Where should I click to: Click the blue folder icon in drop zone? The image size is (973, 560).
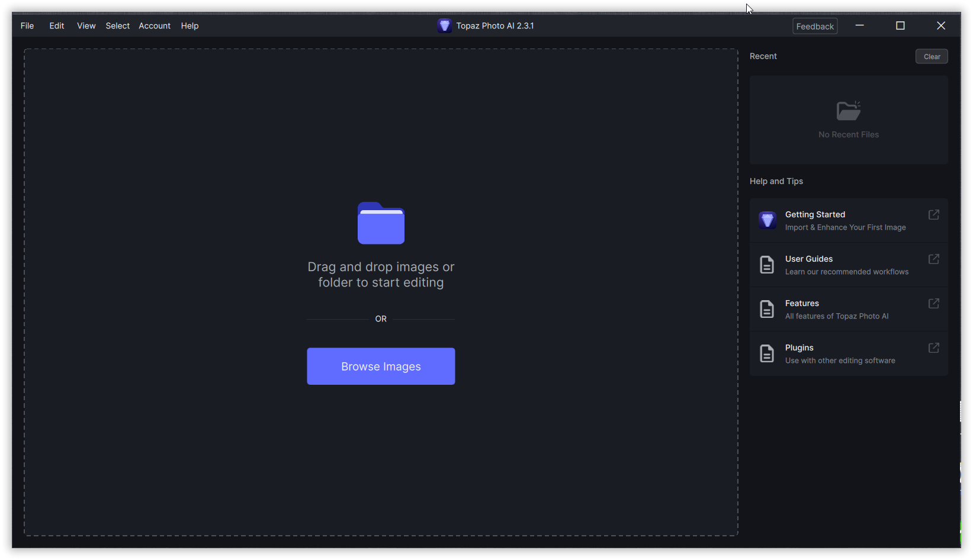(381, 223)
